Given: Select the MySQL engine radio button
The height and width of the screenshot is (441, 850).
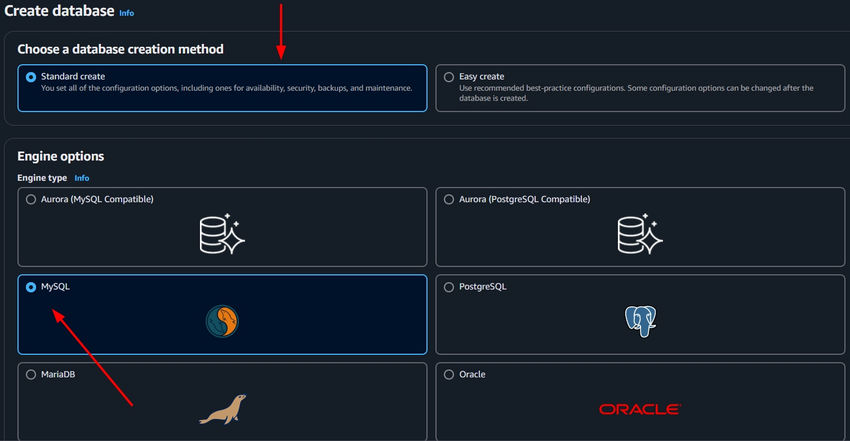Looking at the screenshot, I should 31,287.
